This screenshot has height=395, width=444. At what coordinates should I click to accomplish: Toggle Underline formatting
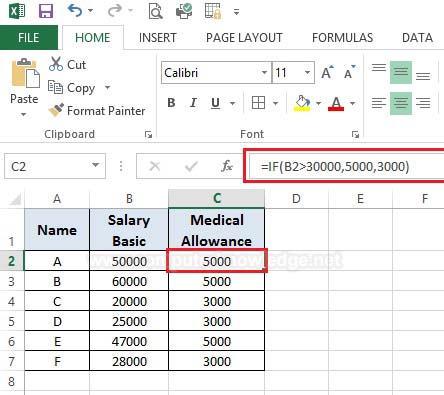coord(216,103)
